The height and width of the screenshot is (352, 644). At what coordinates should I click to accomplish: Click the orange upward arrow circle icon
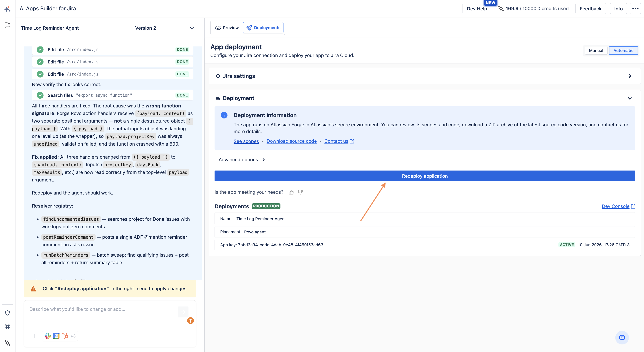(x=191, y=320)
